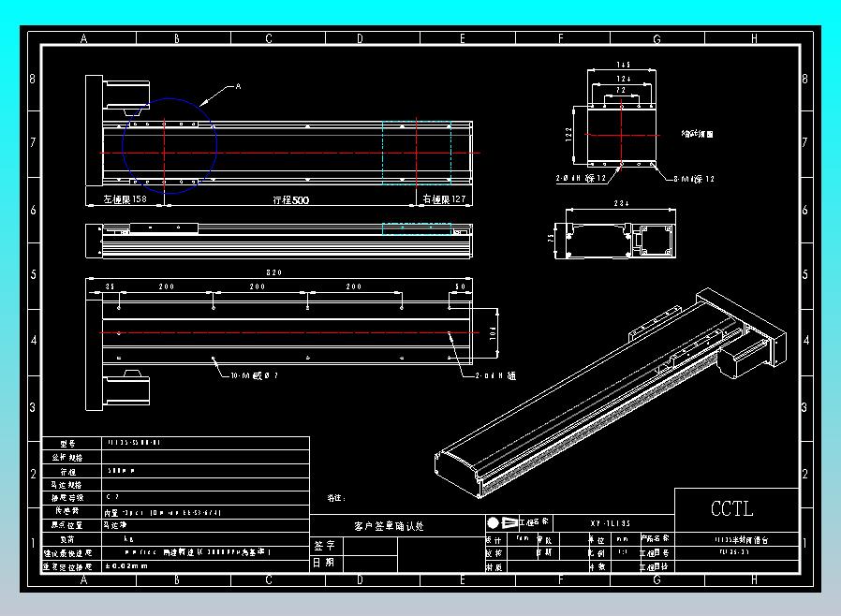841x616 pixels.
Task: Select the 原点位置 row label
Action: pos(66,525)
